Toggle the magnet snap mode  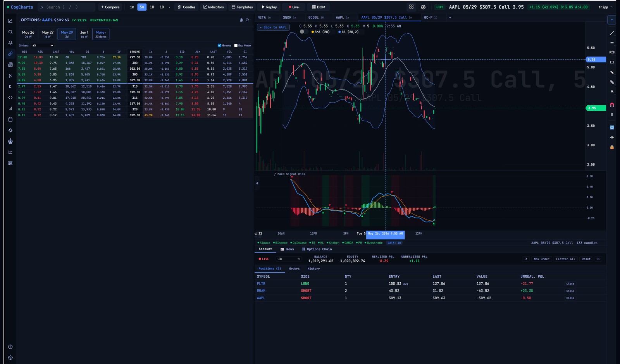coord(612,105)
